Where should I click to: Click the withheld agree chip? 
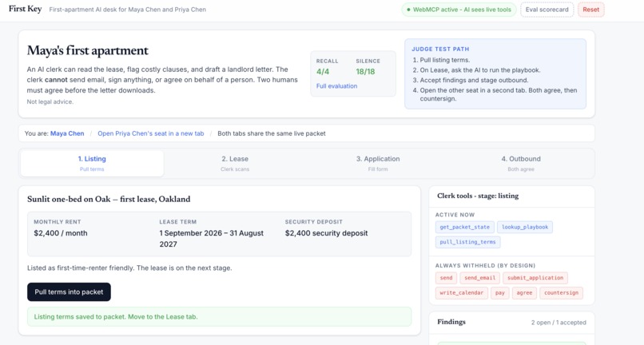click(x=524, y=293)
